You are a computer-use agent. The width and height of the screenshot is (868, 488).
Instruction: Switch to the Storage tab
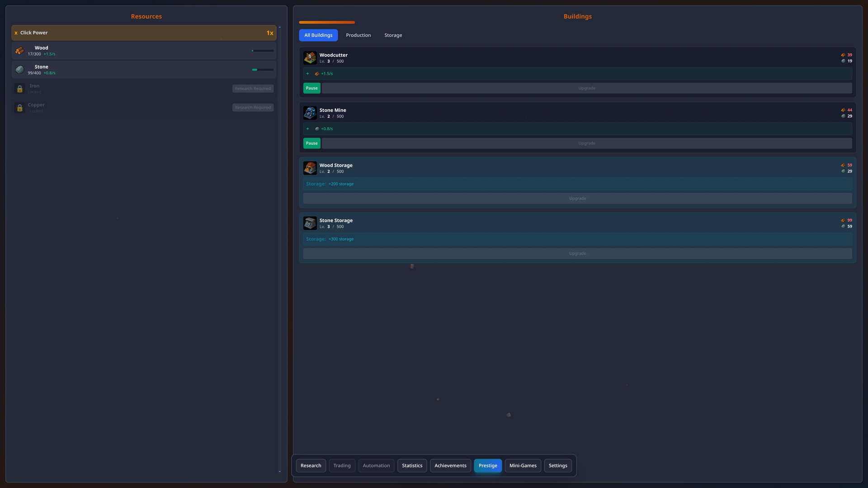[393, 35]
